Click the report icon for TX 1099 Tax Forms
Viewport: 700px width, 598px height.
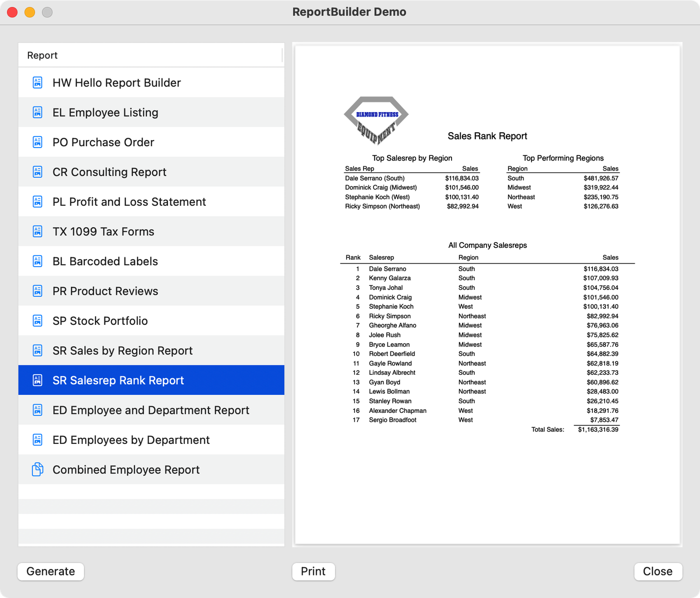click(x=37, y=232)
